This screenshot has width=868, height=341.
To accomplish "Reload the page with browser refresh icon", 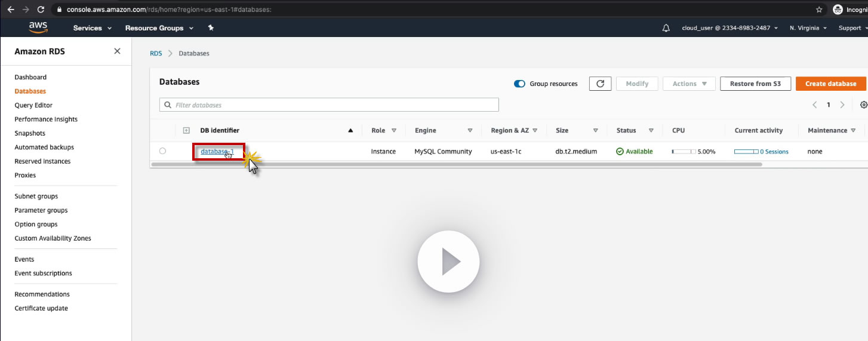I will 41,10.
